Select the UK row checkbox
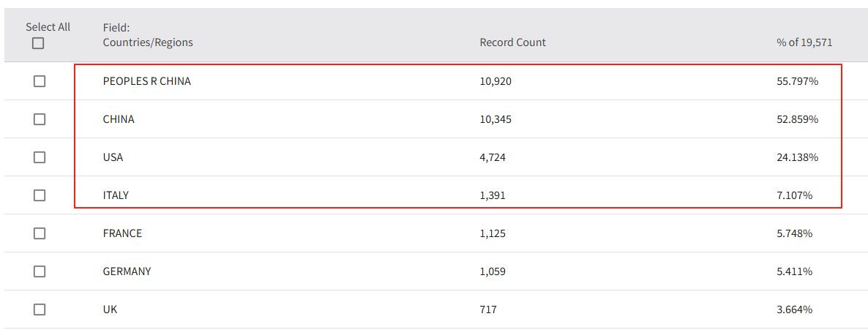The width and height of the screenshot is (868, 330). coord(40,310)
